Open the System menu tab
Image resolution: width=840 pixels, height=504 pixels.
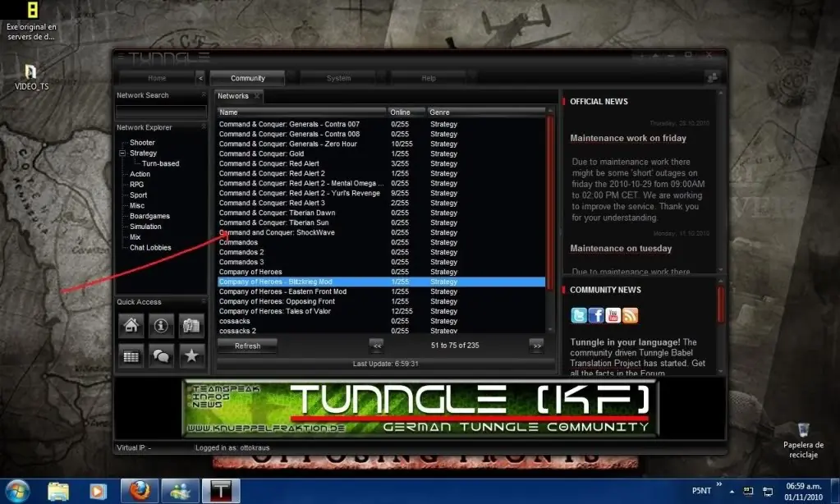(x=338, y=78)
